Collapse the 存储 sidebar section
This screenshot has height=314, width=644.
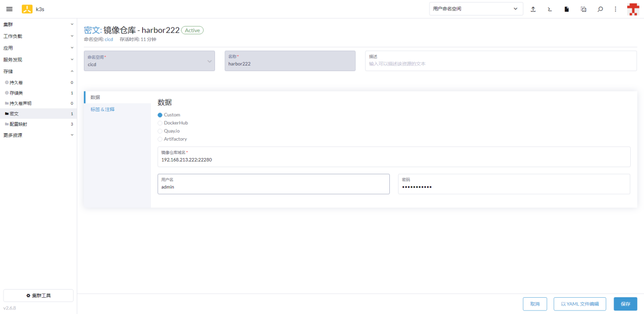click(38, 71)
